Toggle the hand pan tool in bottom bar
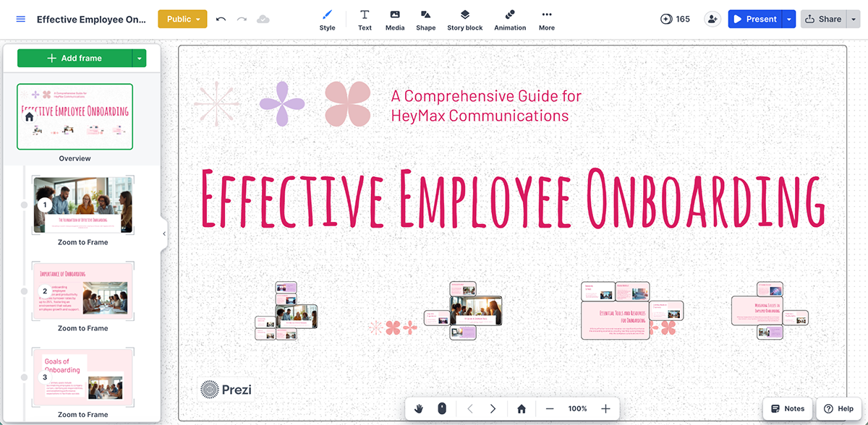 click(418, 408)
